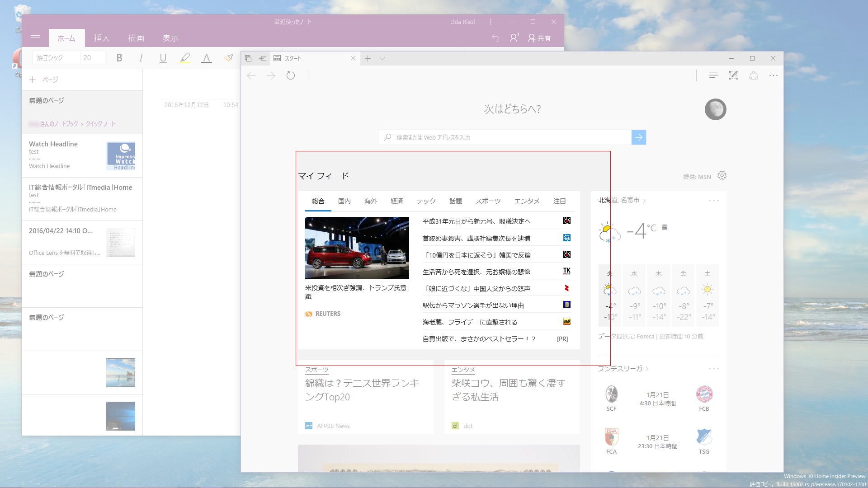This screenshot has height=488, width=868.
Task: Apply underline formatting in OneNote
Action: pyautogui.click(x=163, y=58)
